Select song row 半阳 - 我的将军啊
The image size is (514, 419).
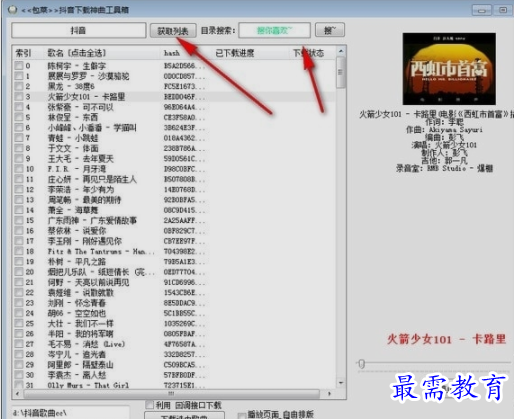(x=173, y=334)
